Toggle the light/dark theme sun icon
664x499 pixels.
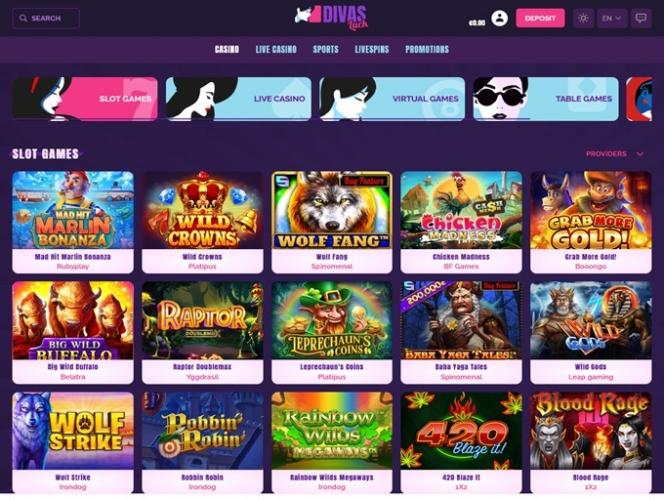click(583, 18)
